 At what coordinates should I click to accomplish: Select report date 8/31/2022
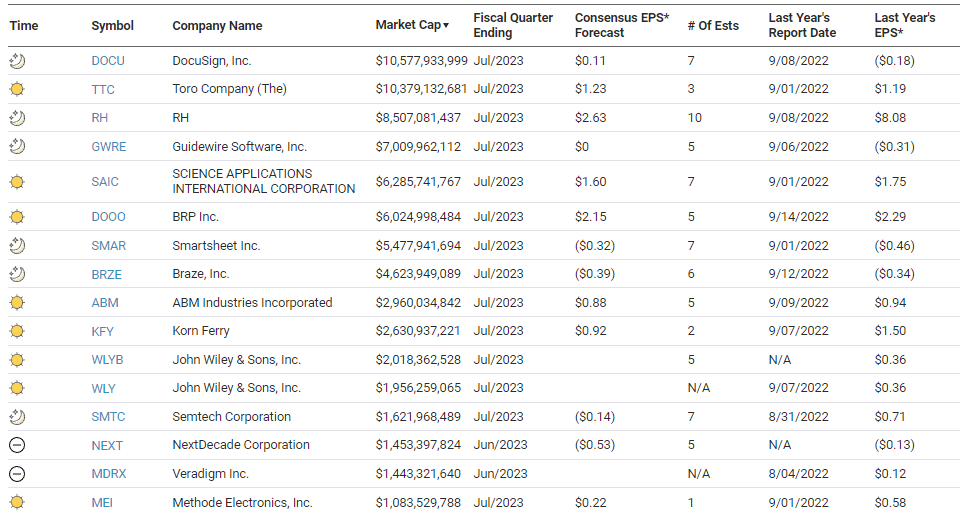(798, 417)
